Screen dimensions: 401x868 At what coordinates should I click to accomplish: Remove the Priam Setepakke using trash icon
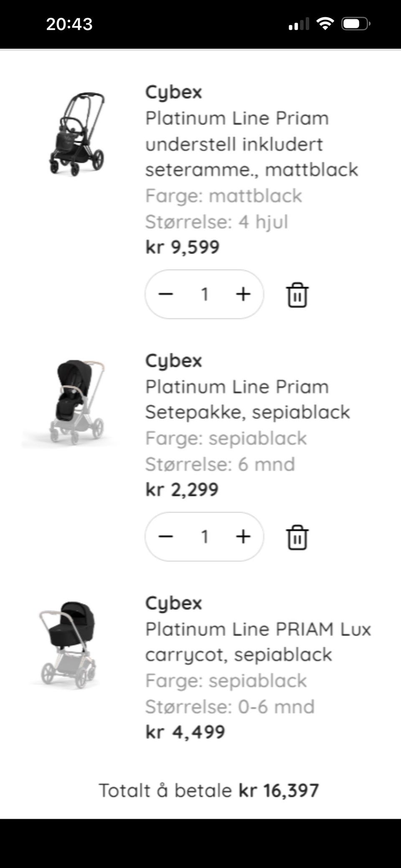(297, 537)
